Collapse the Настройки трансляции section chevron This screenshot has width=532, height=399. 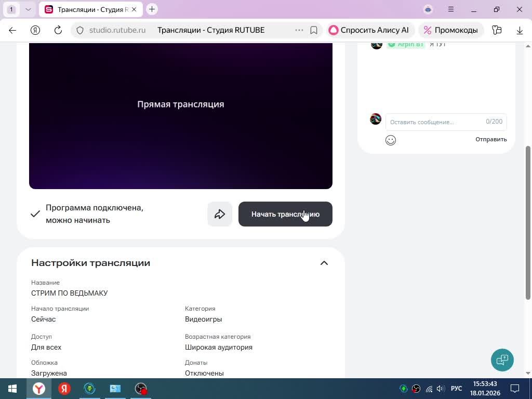click(324, 263)
